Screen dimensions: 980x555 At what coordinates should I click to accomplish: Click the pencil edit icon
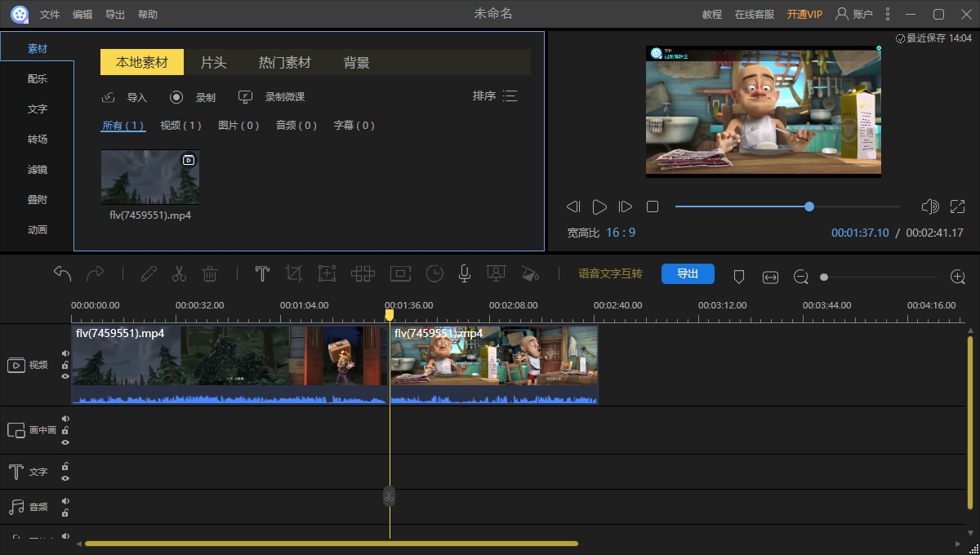tap(149, 274)
